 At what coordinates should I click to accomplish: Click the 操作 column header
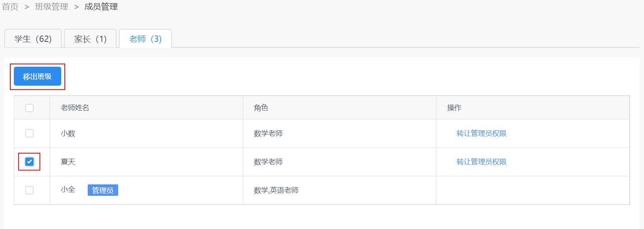tap(454, 108)
